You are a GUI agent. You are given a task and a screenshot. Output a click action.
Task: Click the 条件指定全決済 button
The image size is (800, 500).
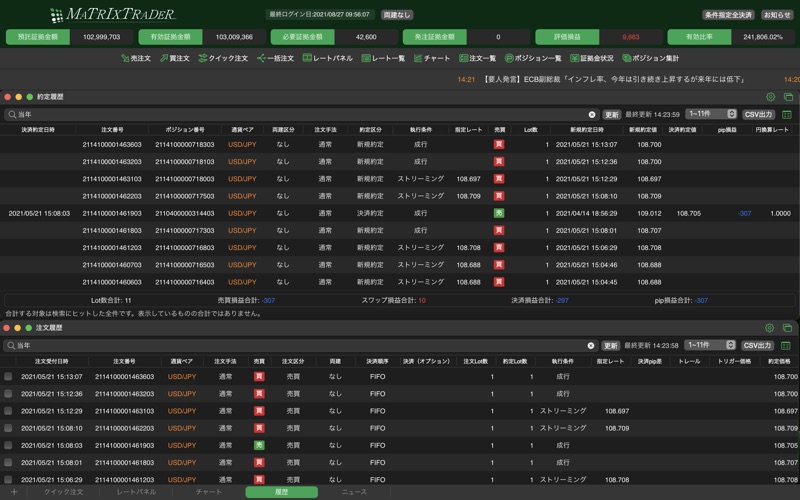[x=728, y=15]
